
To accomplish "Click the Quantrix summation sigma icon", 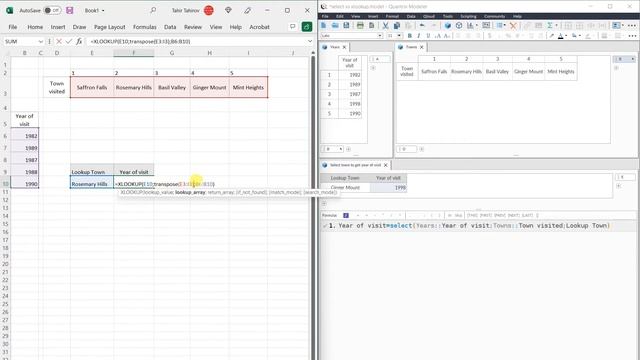I will pos(550,25).
